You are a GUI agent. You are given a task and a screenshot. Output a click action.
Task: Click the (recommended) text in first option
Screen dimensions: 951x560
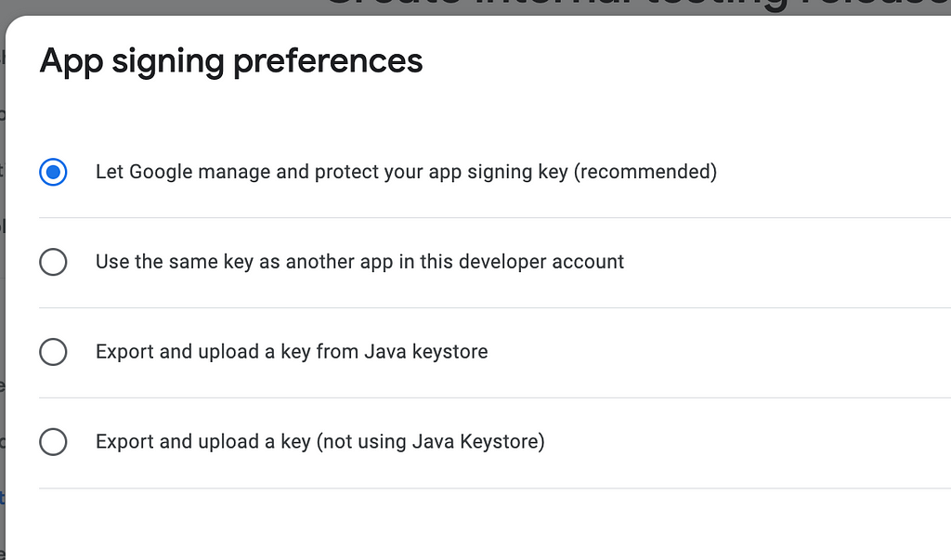(x=645, y=172)
